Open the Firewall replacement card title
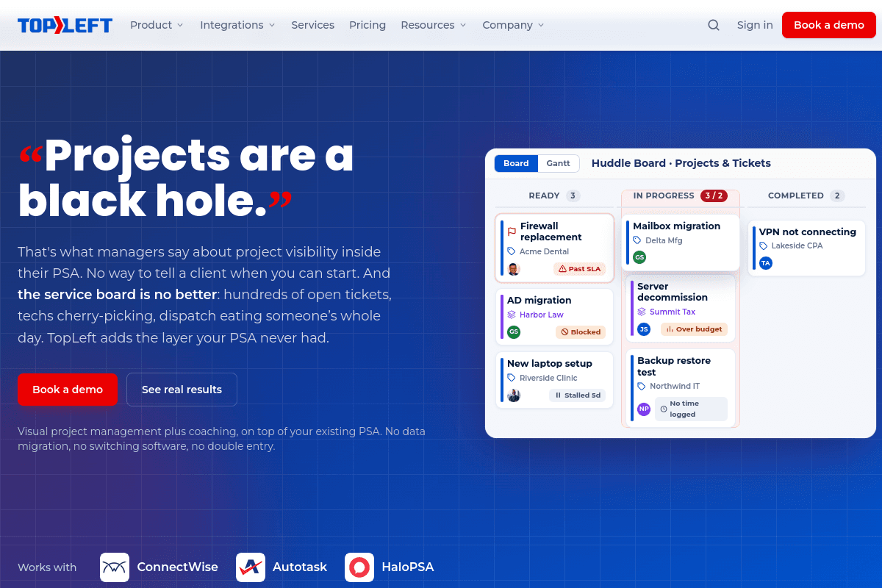The image size is (882, 588). tap(551, 232)
